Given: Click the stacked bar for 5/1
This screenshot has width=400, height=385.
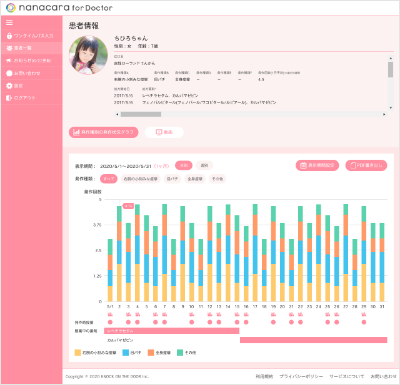Looking at the screenshot, I should 110,270.
